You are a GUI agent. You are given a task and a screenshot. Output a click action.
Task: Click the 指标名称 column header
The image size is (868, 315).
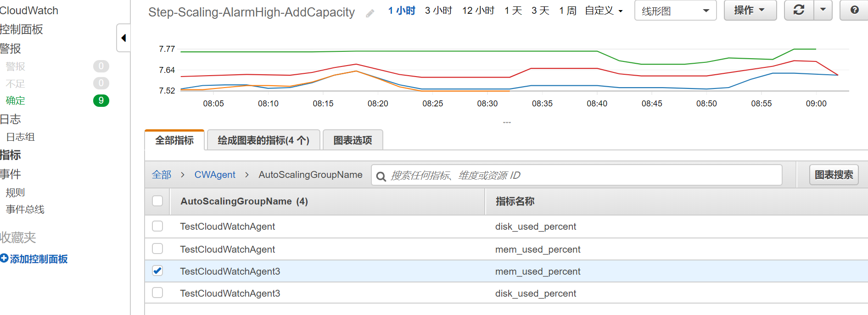tap(515, 201)
